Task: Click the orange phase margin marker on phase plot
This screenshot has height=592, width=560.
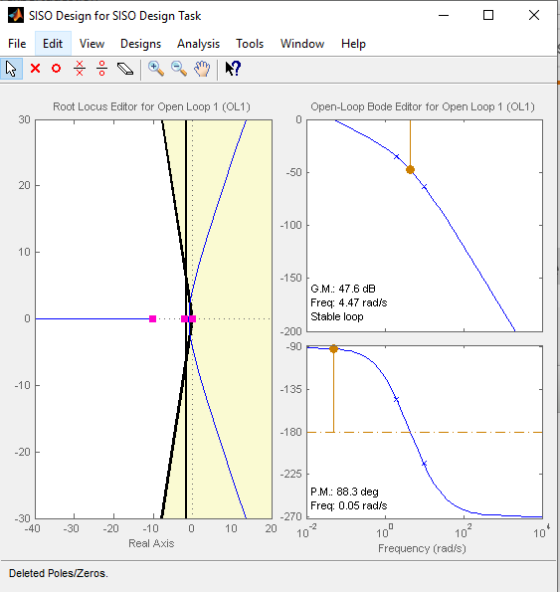Action: (x=333, y=349)
